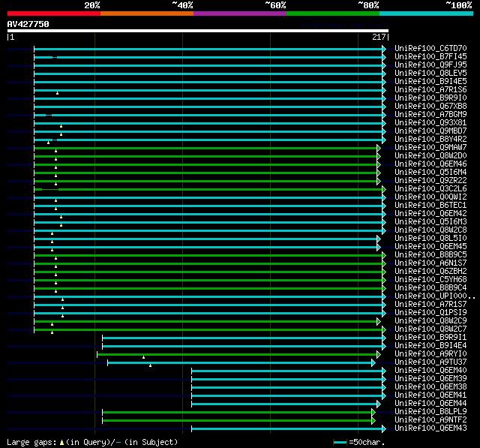Click the UniRef100_Q6ZBH2 label
The height and width of the screenshot is (448, 480).
click(430, 272)
